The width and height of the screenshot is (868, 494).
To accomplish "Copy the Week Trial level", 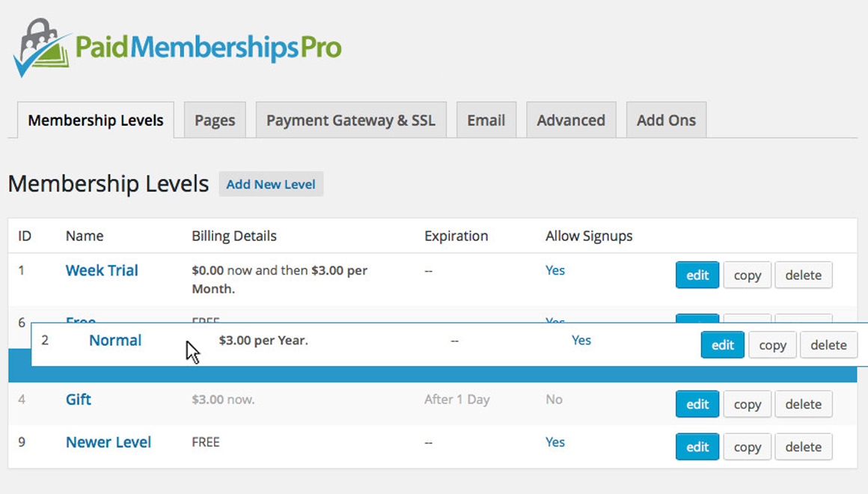I will pos(747,275).
